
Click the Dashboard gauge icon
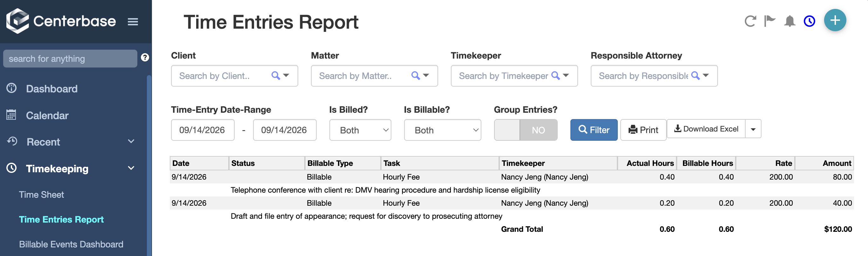[11, 88]
